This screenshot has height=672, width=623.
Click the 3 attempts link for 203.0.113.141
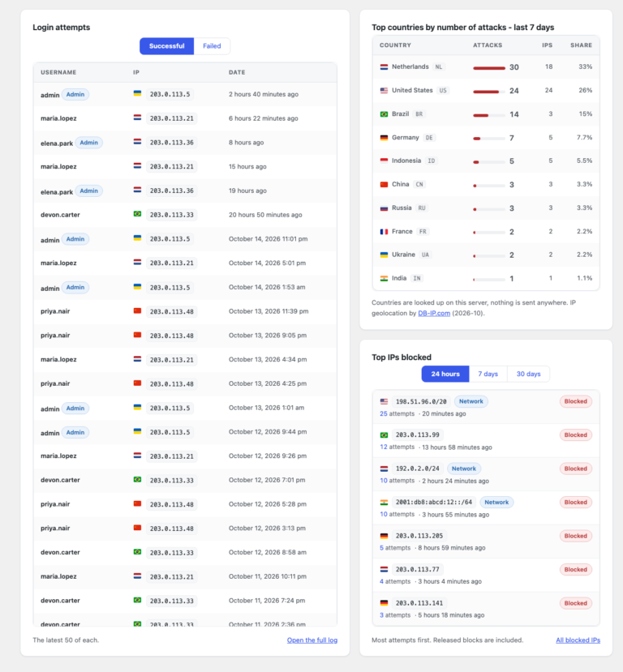point(381,615)
